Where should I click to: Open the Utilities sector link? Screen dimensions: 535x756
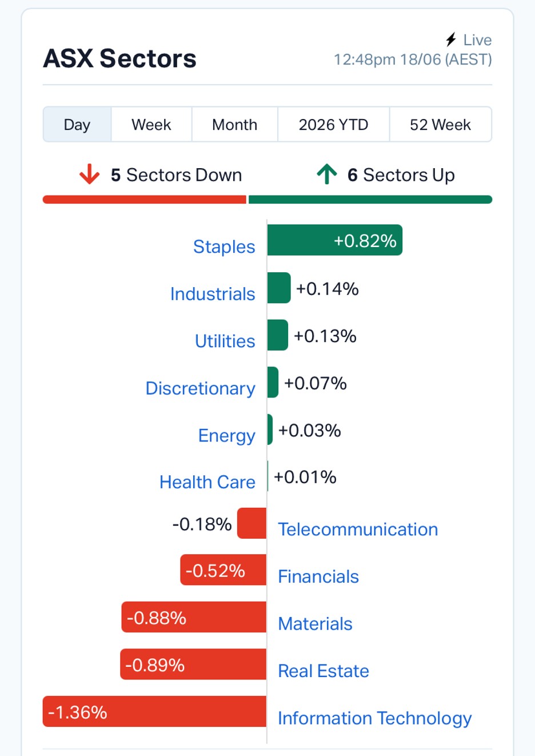225,341
